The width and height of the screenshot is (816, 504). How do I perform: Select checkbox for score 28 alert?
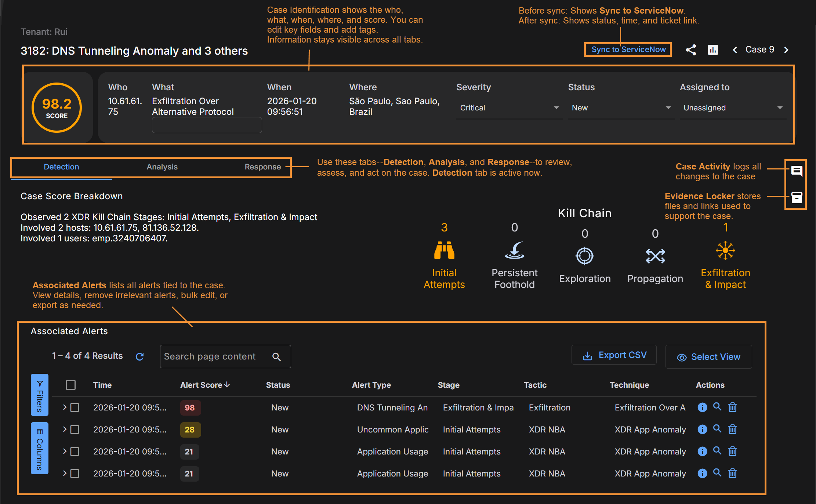tap(75, 430)
